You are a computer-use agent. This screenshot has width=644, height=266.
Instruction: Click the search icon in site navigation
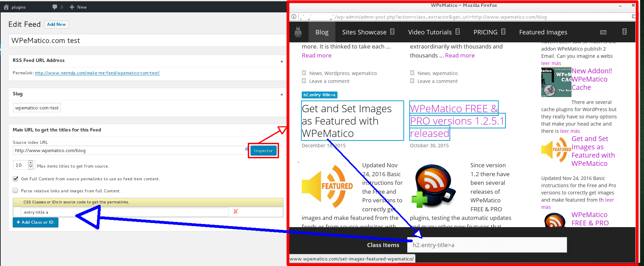[603, 32]
